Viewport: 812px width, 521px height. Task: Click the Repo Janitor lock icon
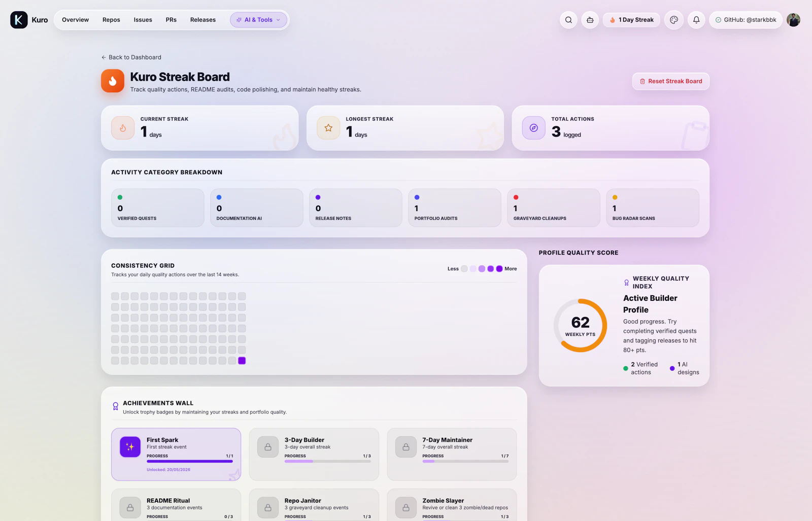268,507
